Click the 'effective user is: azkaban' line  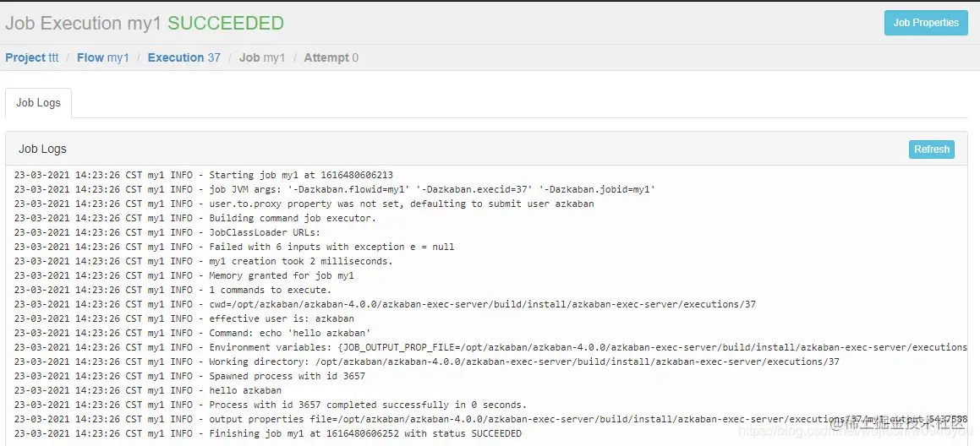[184, 318]
